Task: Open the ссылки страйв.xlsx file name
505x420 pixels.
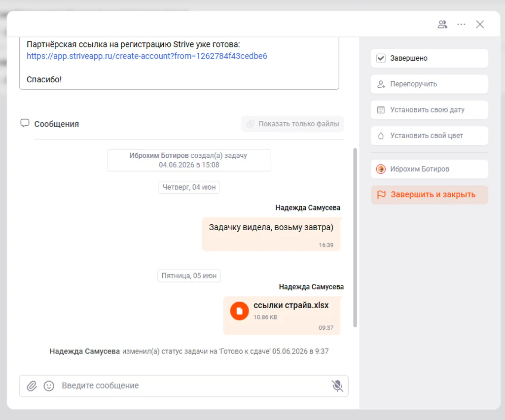Action: (x=291, y=305)
